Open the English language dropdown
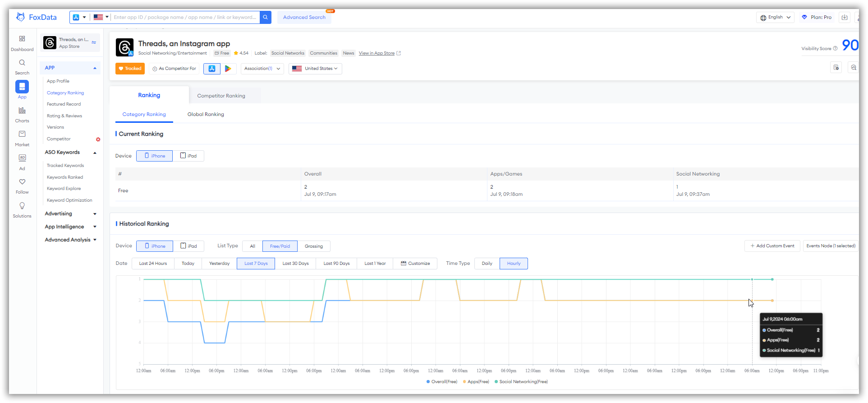Screen dimensions: 868x403 click(775, 17)
